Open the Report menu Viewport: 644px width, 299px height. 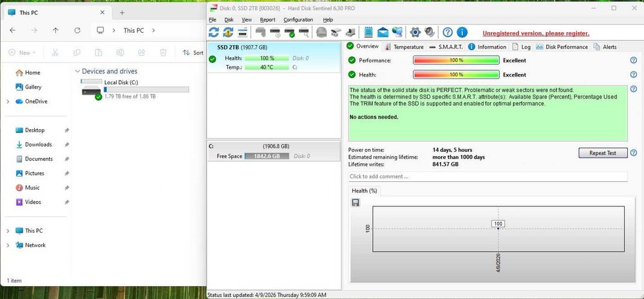(267, 20)
